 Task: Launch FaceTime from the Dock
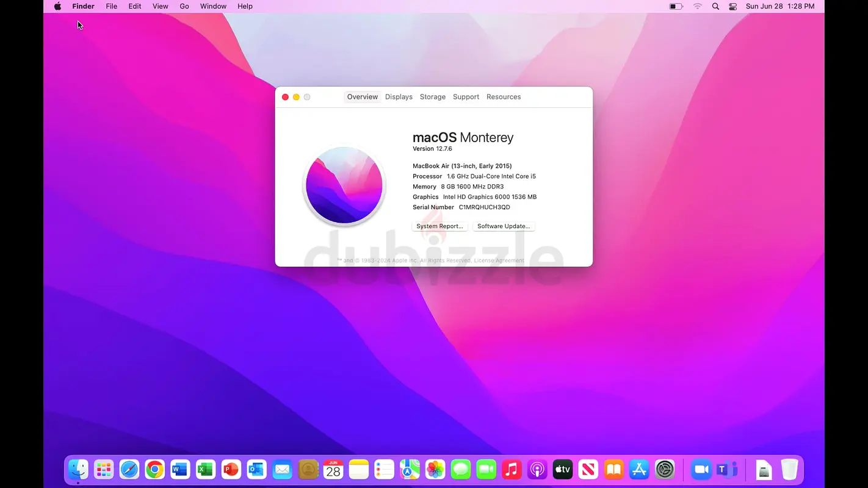(486, 469)
